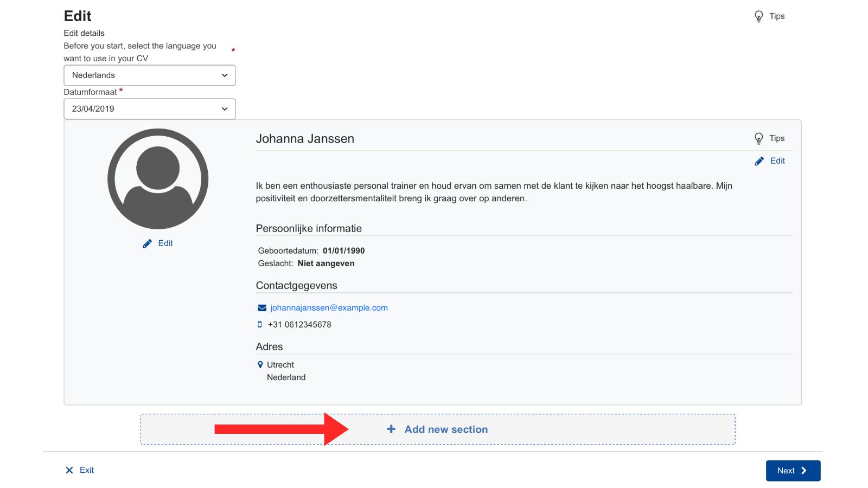Open the Datumformaat dropdown showing 23/04/2019
This screenshot has height=488, width=868.
(149, 109)
